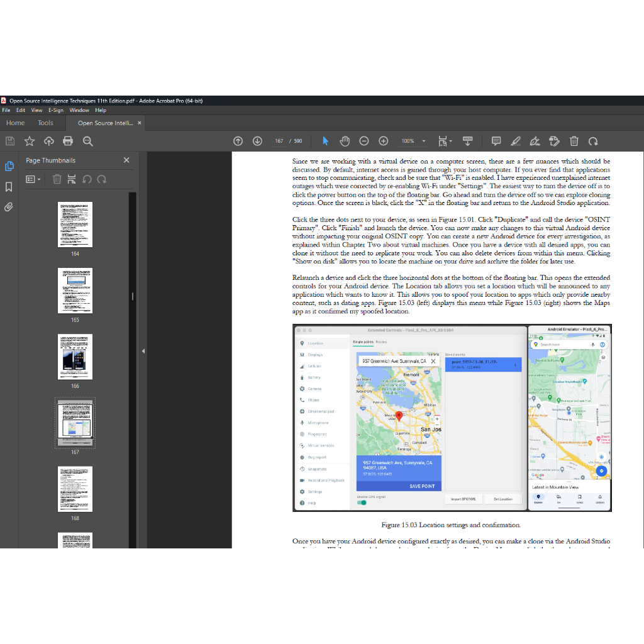This screenshot has width=644, height=644.
Task: Switch to the Tools tab
Action: pyautogui.click(x=45, y=123)
